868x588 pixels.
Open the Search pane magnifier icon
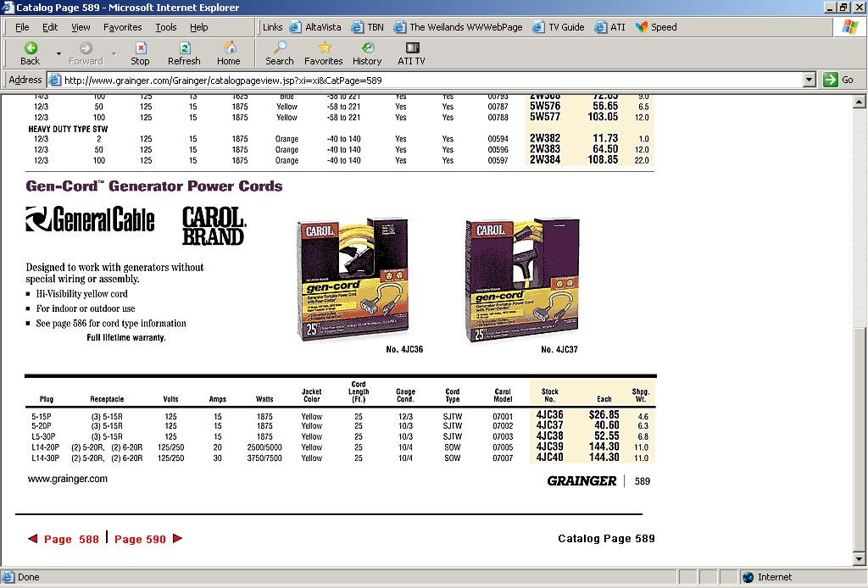[280, 47]
